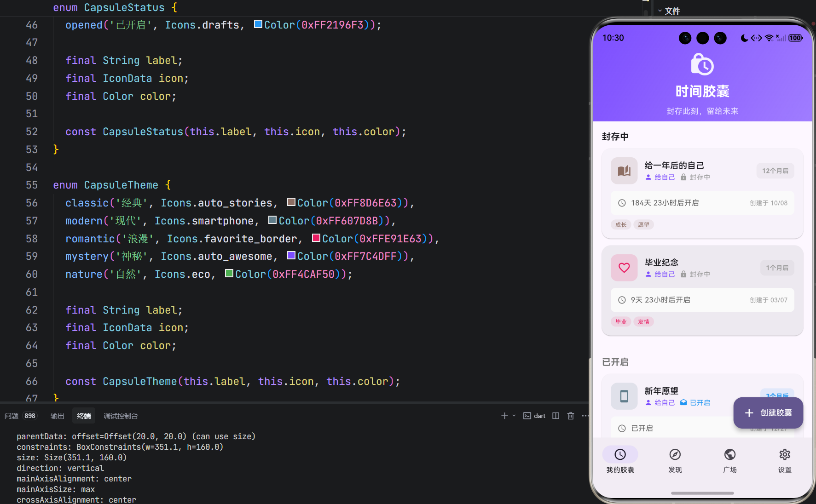
Task: Tap the 9天 23小时后开启 countdown row
Action: point(702,300)
